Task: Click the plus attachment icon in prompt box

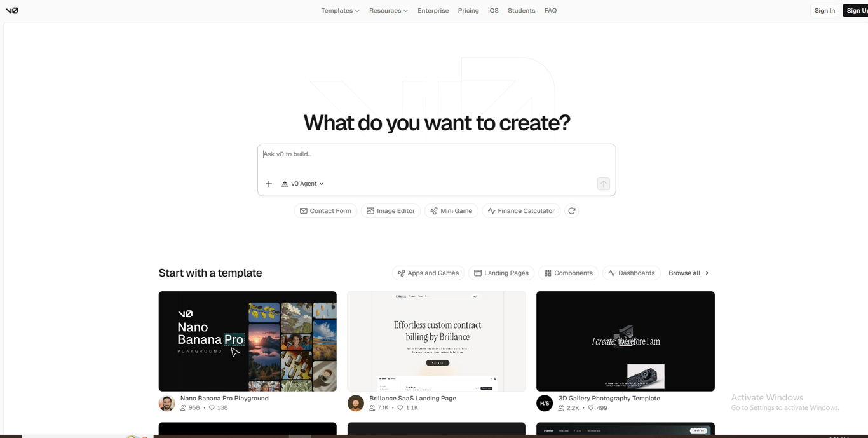Action: (269, 184)
